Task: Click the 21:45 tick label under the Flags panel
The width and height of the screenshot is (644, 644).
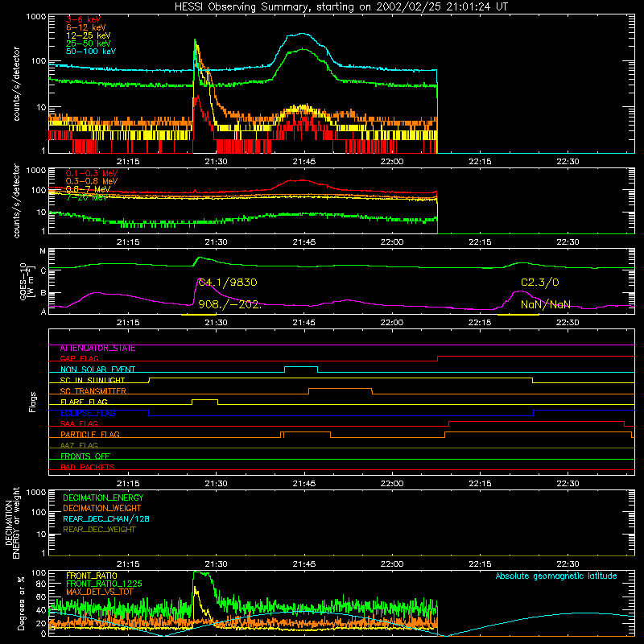Action: tap(304, 484)
